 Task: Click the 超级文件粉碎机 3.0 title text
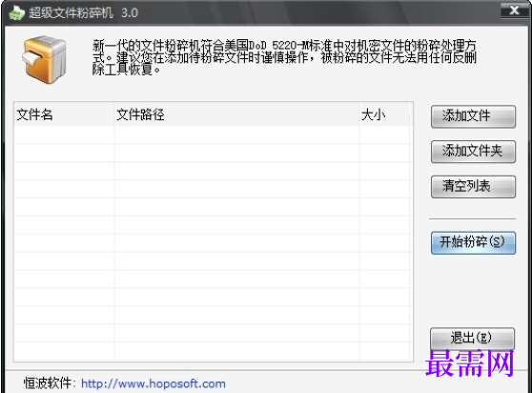click(84, 13)
